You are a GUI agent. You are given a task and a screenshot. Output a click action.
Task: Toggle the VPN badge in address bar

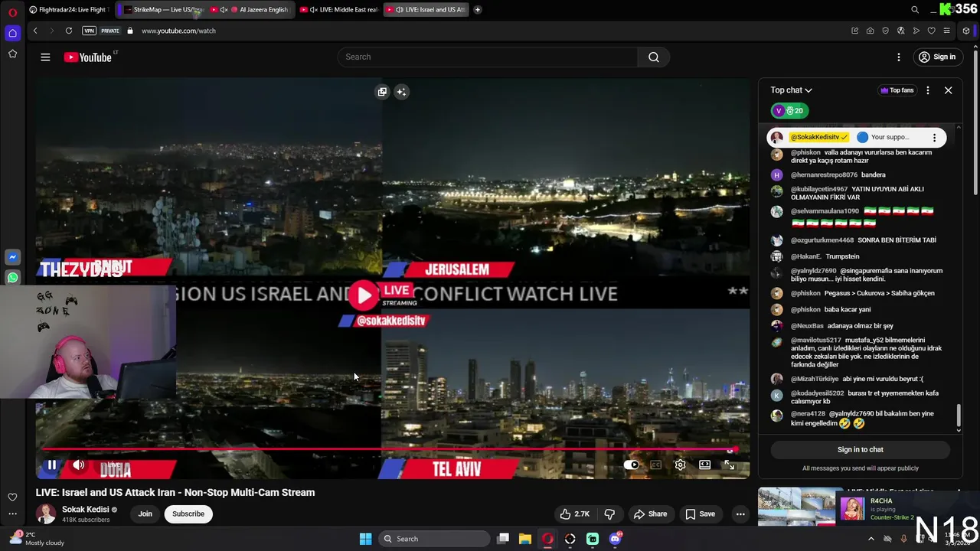point(90,31)
